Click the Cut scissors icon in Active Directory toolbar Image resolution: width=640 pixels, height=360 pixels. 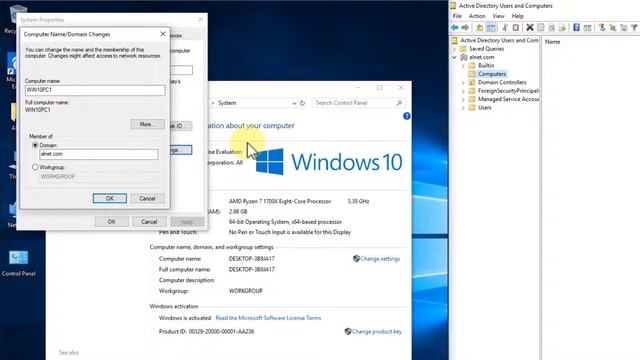[x=505, y=27]
